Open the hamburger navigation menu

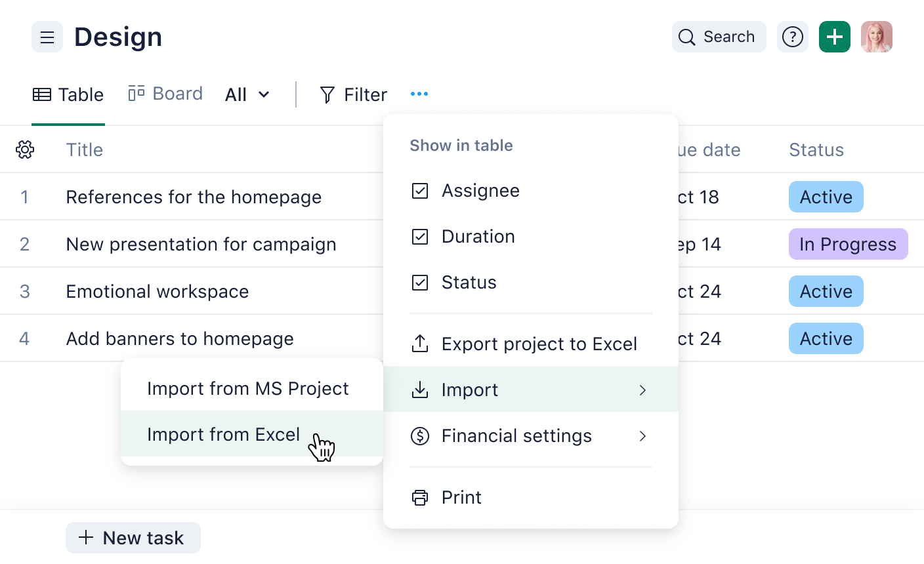pyautogui.click(x=47, y=37)
